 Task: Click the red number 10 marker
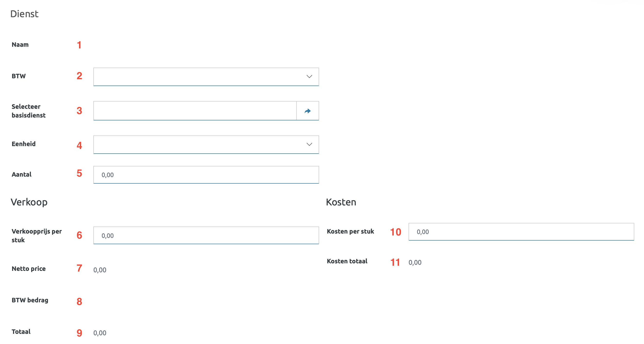pyautogui.click(x=395, y=232)
